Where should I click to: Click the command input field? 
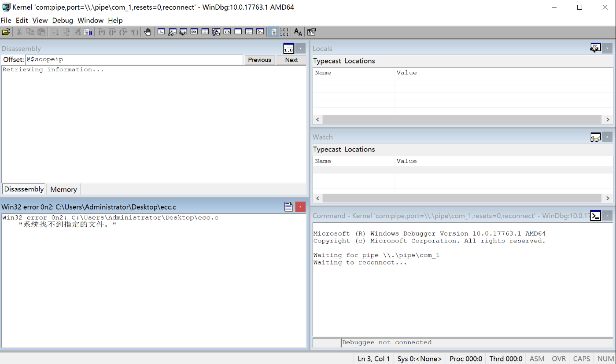[x=477, y=342]
